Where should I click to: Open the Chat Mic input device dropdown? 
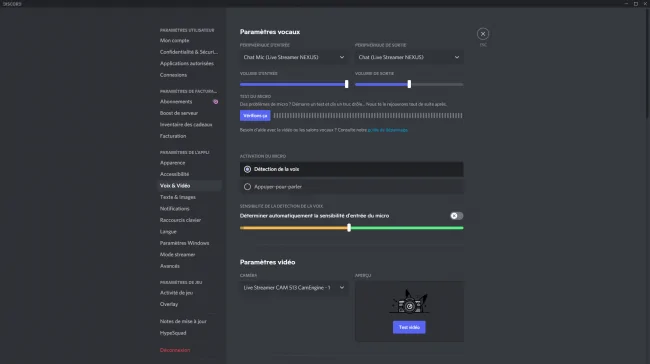point(294,57)
